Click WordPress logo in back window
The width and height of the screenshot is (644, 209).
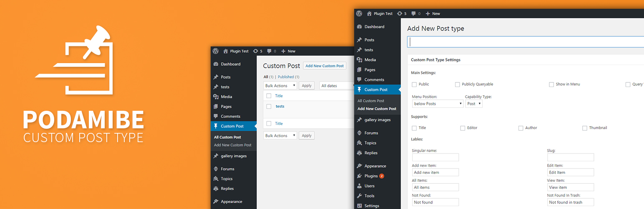pyautogui.click(x=216, y=51)
